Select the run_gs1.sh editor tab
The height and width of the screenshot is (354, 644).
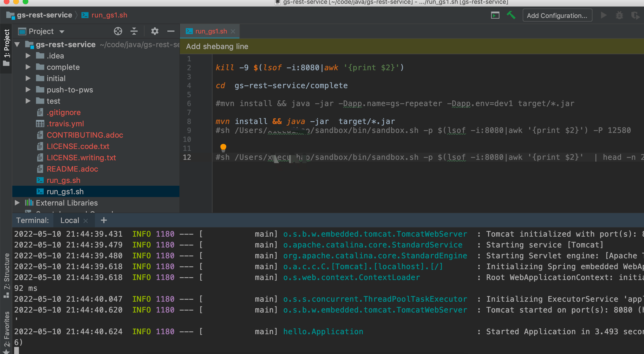click(x=211, y=31)
